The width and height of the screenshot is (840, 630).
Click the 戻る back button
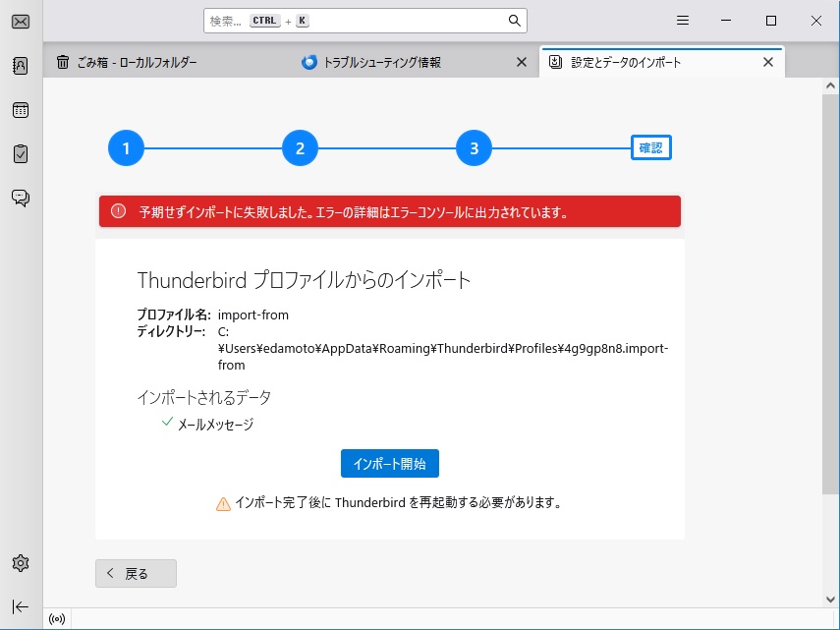click(136, 574)
